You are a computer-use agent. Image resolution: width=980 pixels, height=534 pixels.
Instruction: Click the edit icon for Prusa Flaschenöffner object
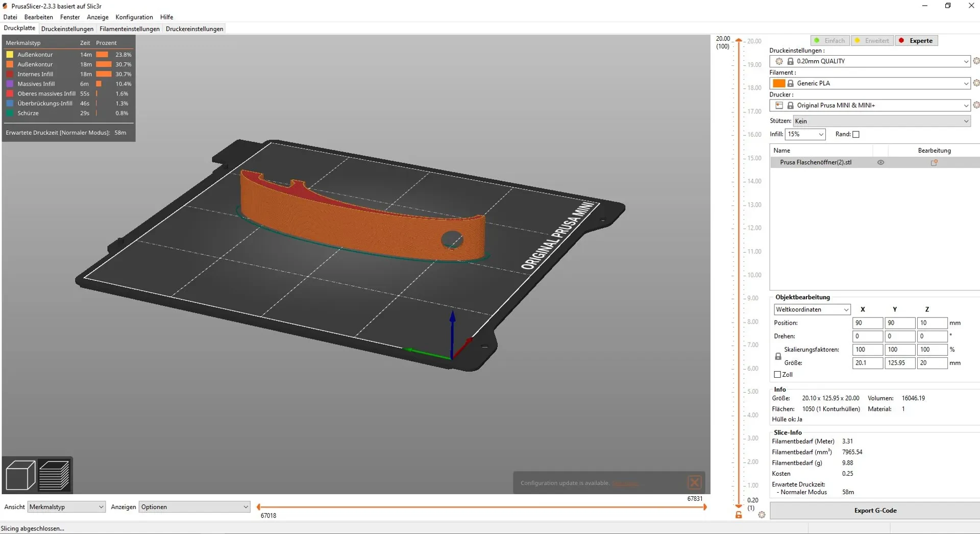tap(934, 162)
